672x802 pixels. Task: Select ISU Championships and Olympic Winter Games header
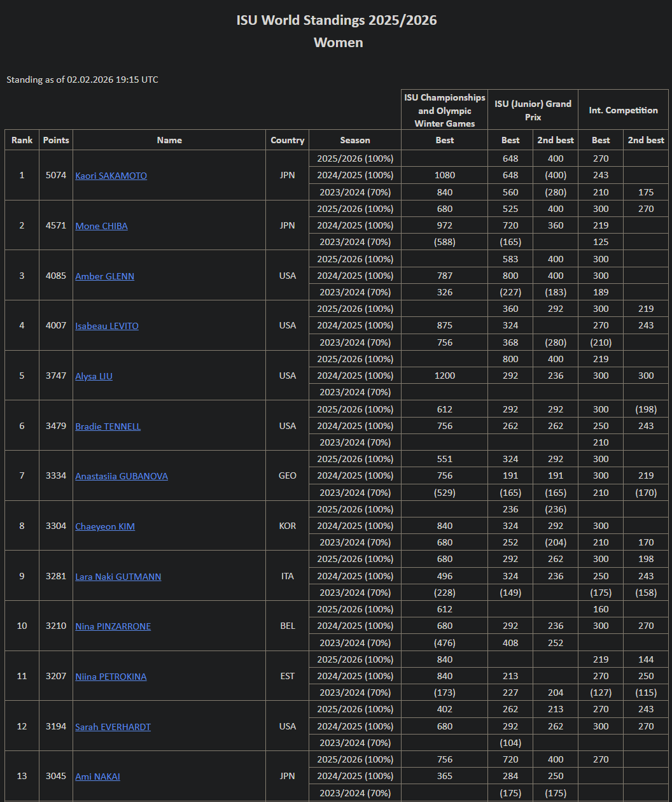445,110
